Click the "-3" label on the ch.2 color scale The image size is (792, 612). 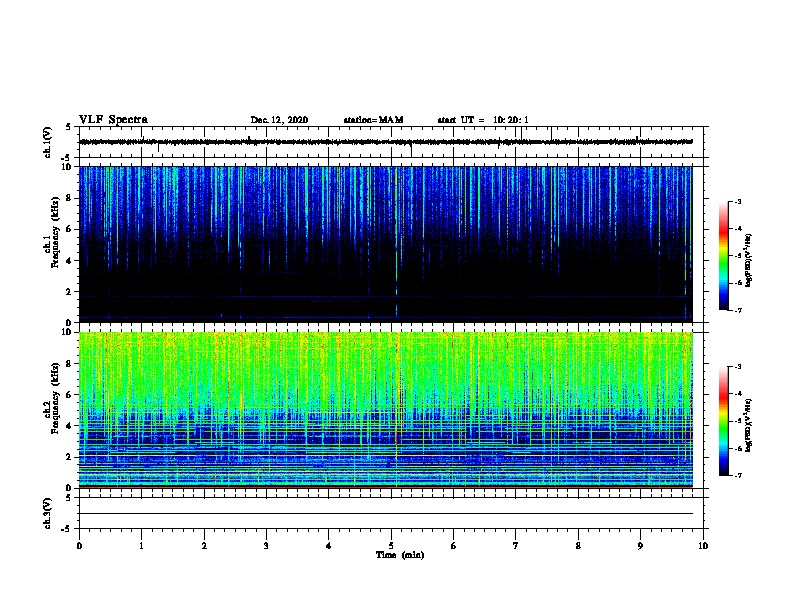[737, 367]
